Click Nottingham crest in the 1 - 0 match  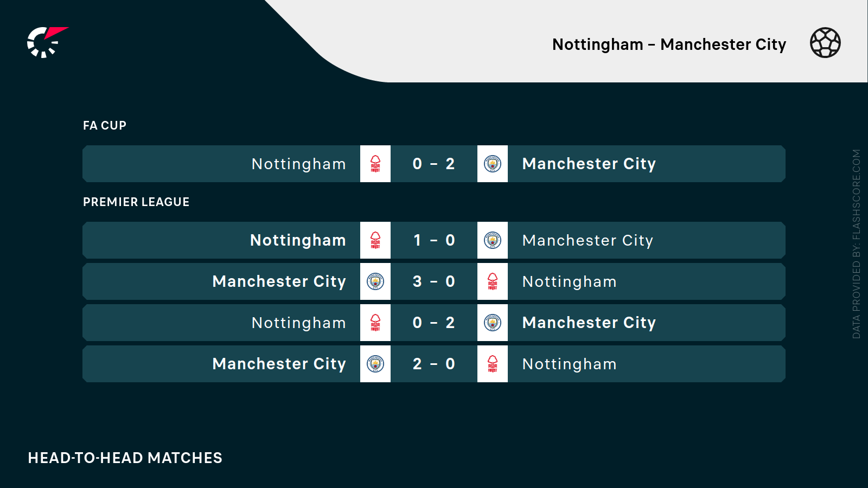pos(375,240)
